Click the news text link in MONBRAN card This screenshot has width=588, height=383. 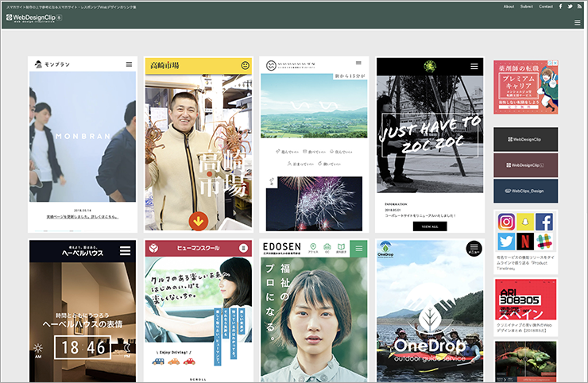pyautogui.click(x=83, y=217)
